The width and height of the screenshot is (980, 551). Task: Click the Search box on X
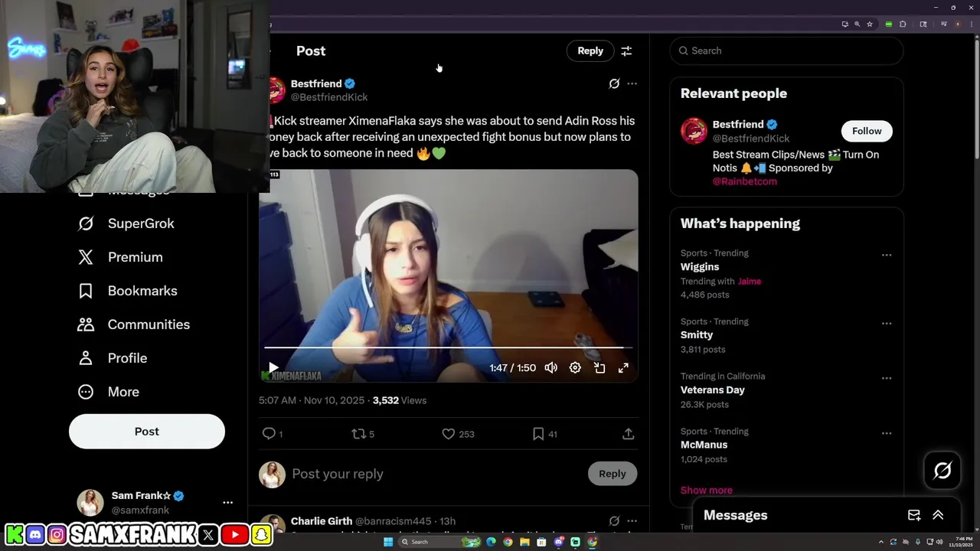[x=786, y=51]
